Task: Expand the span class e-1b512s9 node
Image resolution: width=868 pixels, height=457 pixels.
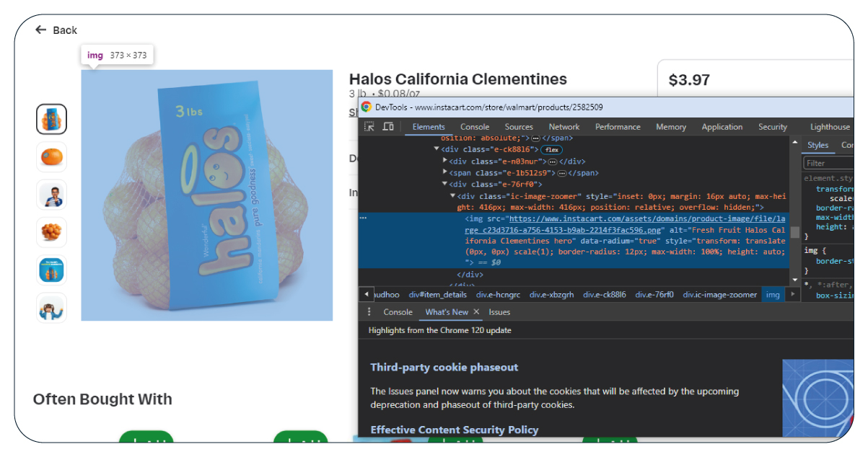Action: pos(445,173)
